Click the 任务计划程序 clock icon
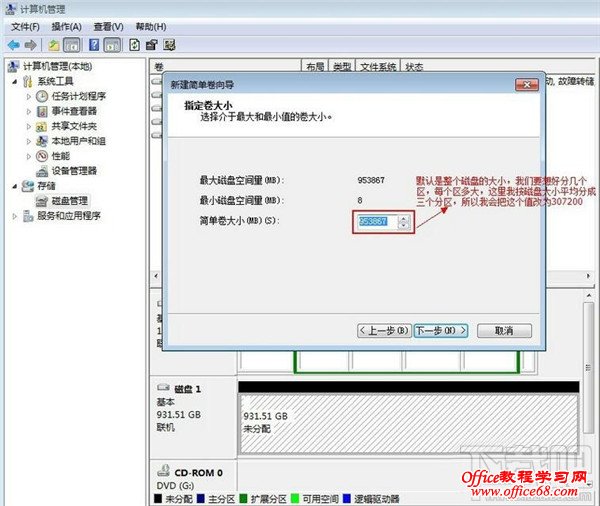 [42, 96]
